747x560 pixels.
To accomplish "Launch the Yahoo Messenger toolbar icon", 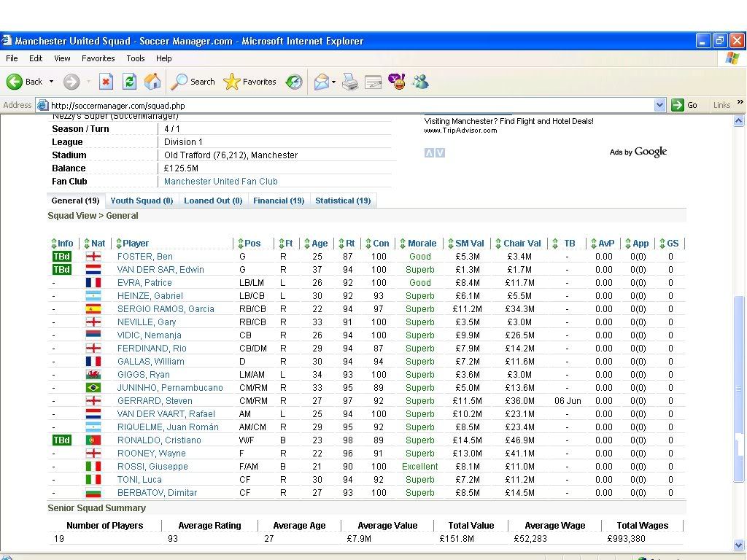I will click(396, 82).
